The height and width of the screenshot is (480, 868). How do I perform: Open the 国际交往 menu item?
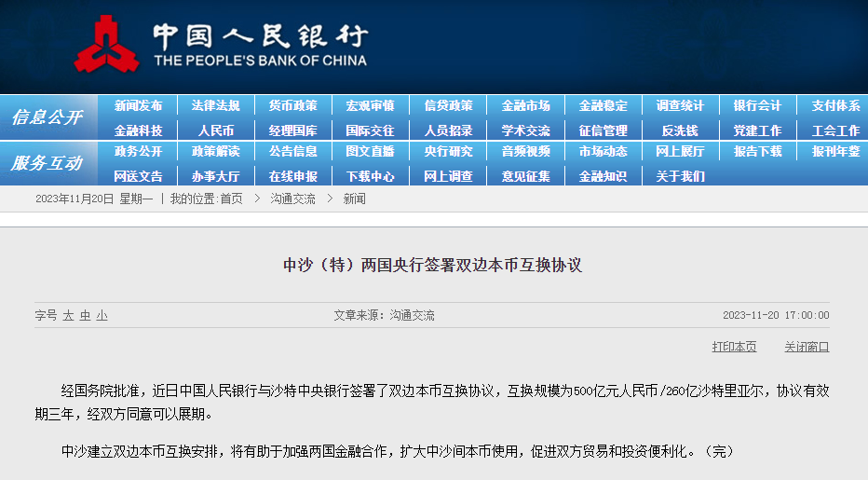tap(371, 130)
